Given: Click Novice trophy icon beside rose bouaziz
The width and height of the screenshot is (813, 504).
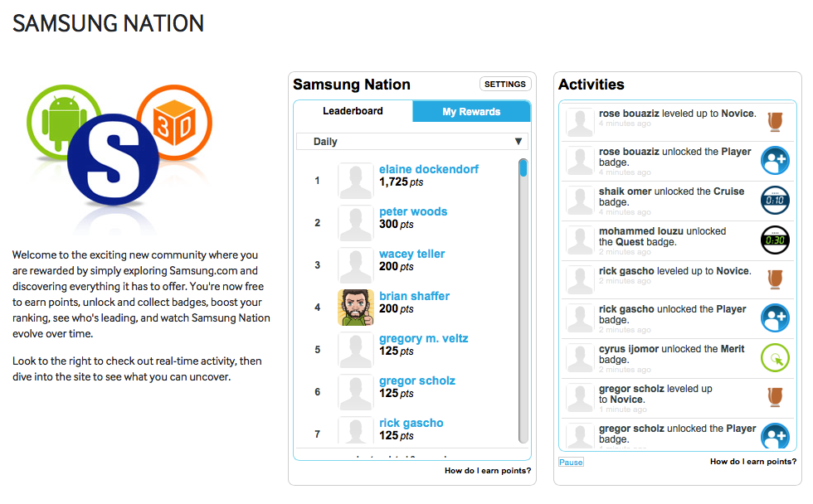Looking at the screenshot, I should pyautogui.click(x=775, y=121).
